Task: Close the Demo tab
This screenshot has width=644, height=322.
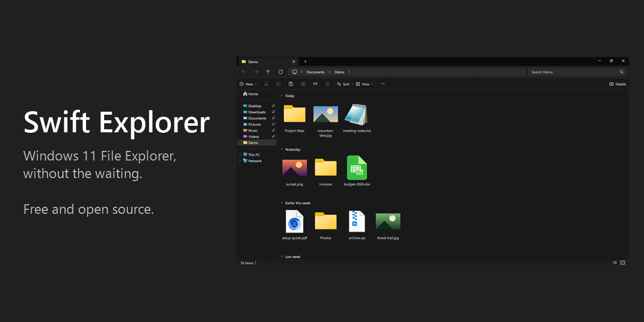Action: pos(295,61)
